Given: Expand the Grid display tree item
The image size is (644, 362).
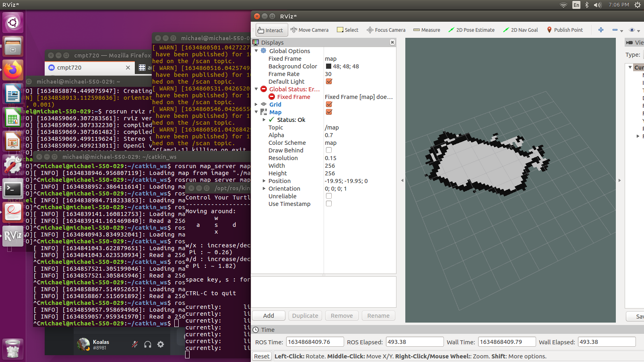Looking at the screenshot, I should 256,105.
